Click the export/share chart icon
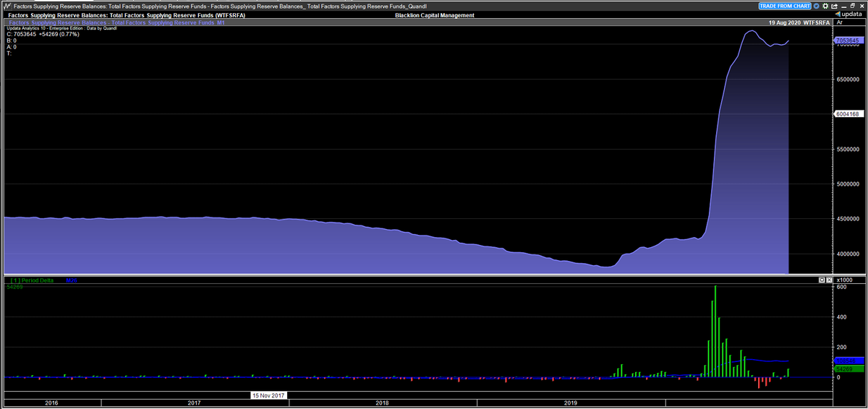This screenshot has height=409, width=868. click(834, 7)
